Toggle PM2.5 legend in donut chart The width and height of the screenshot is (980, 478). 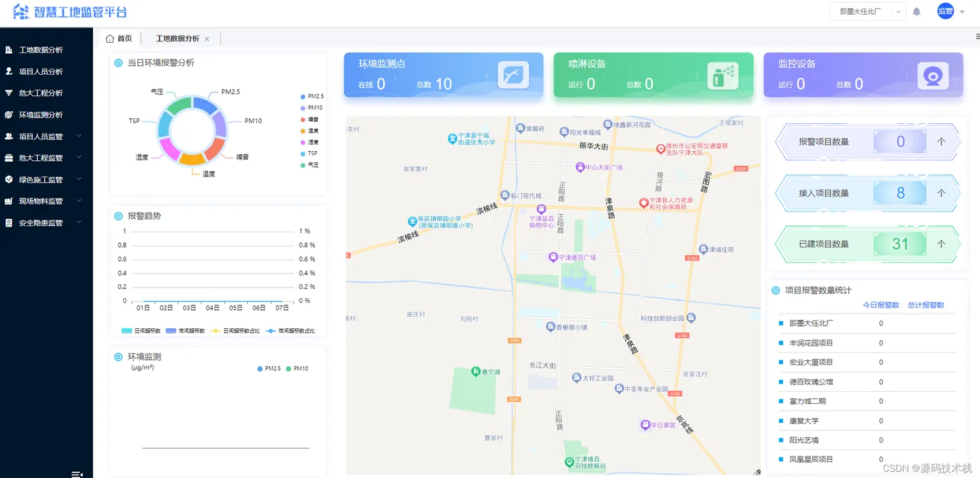311,96
